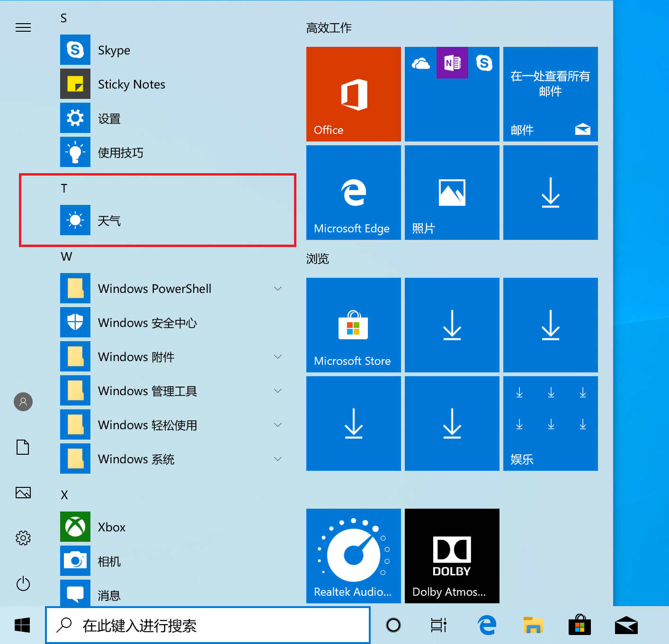
Task: Click download tile below Microsoft Store
Action: 354,423
